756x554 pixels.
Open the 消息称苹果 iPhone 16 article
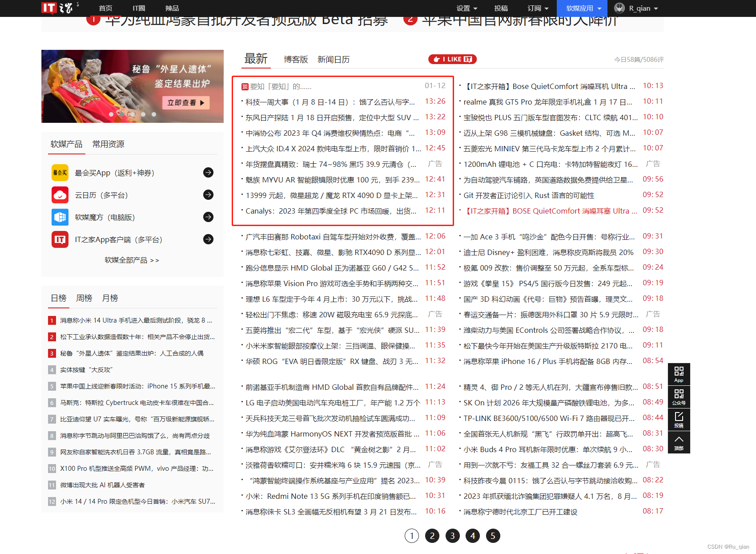tap(547, 362)
